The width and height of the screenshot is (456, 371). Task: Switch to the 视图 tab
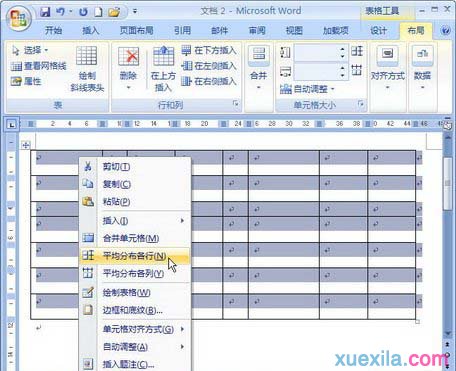pos(294,31)
